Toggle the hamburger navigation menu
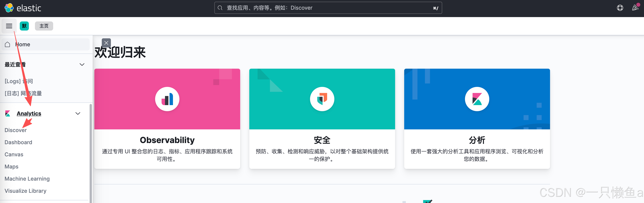 click(x=9, y=26)
